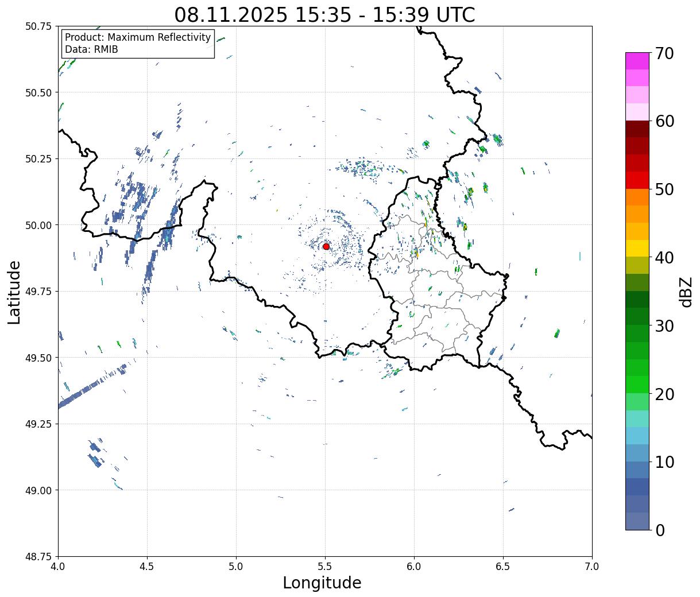Image resolution: width=700 pixels, height=597 pixels.
Task: Click the longitude tick label 4.0
Action: pos(58,567)
